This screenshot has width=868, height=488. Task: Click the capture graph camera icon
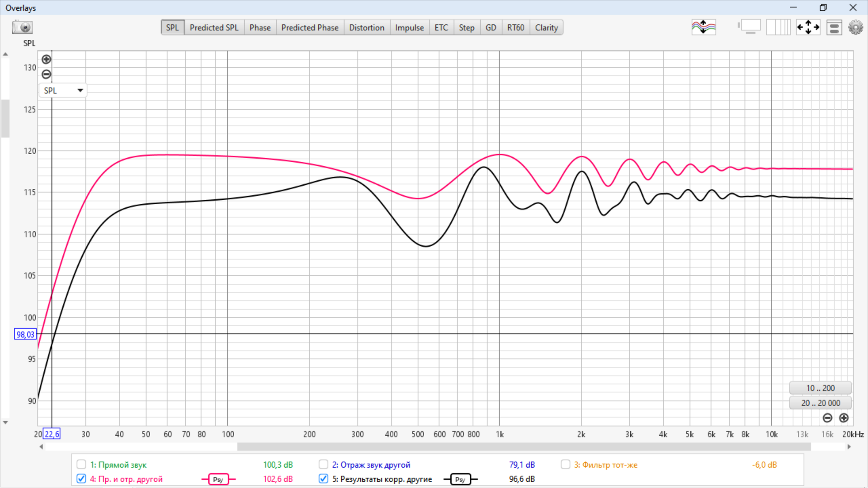click(x=22, y=28)
